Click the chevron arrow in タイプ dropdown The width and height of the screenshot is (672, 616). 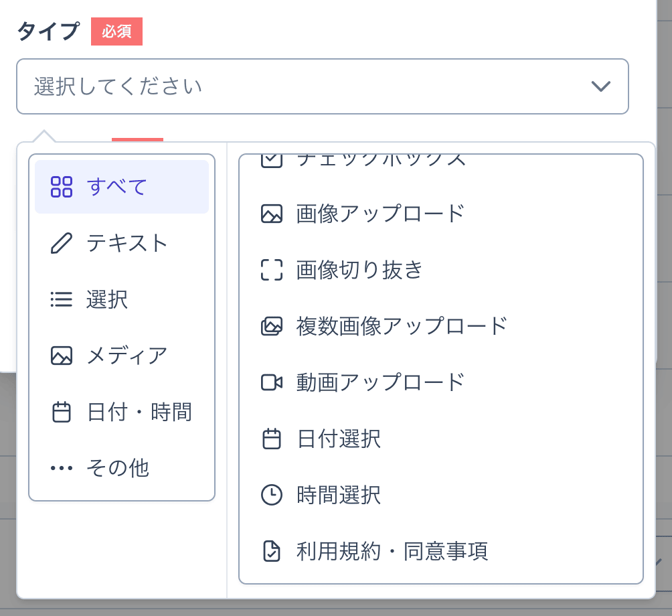click(x=600, y=86)
